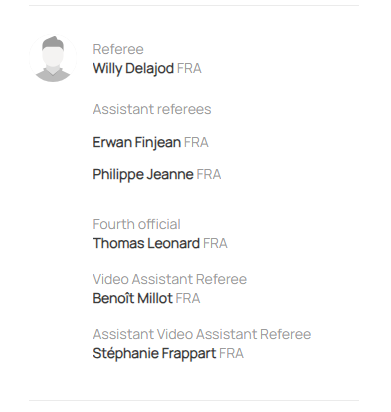Select the Fourth official heading
Viewport: 391px width, 412px height.
(137, 224)
